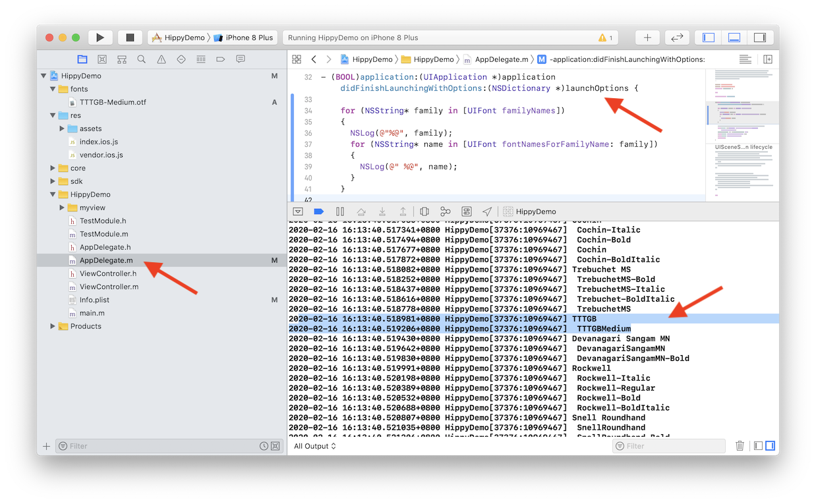Show the variables view pane
Image resolution: width=816 pixels, height=504 pixels.
pos(758,446)
